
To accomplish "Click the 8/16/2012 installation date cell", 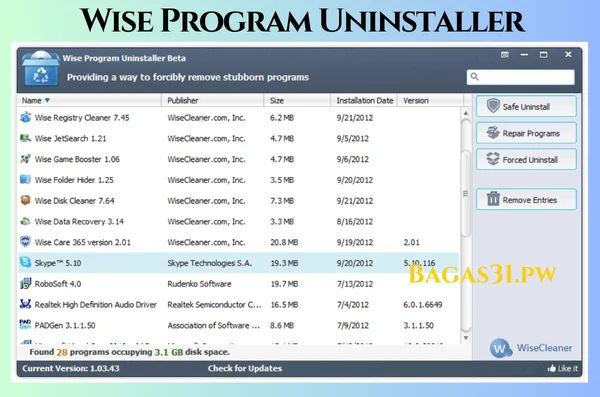I will [x=355, y=221].
